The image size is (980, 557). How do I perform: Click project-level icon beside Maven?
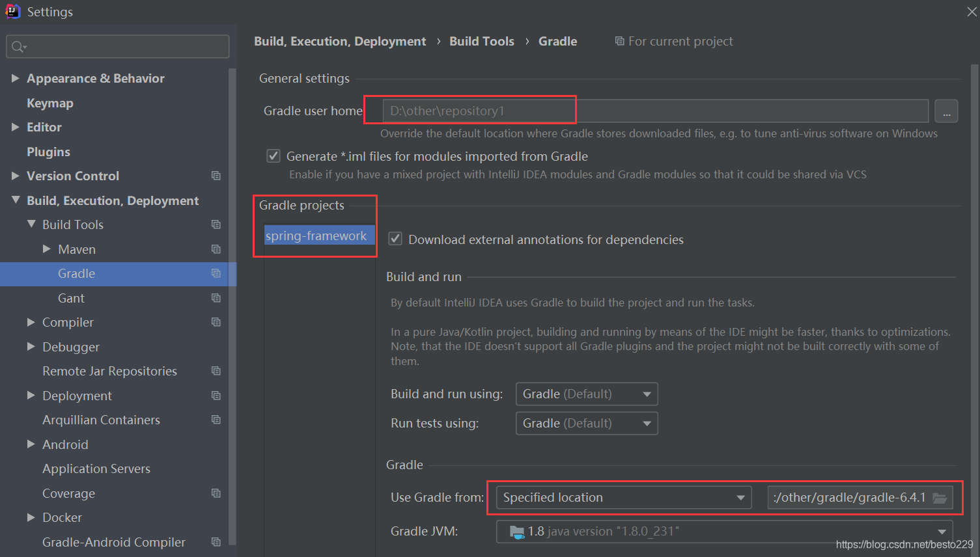[x=216, y=249]
